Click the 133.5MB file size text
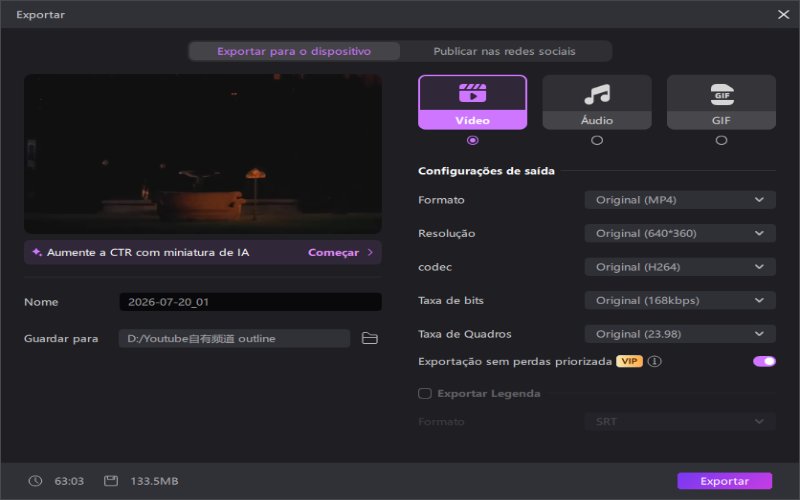800x500 pixels. [x=155, y=481]
